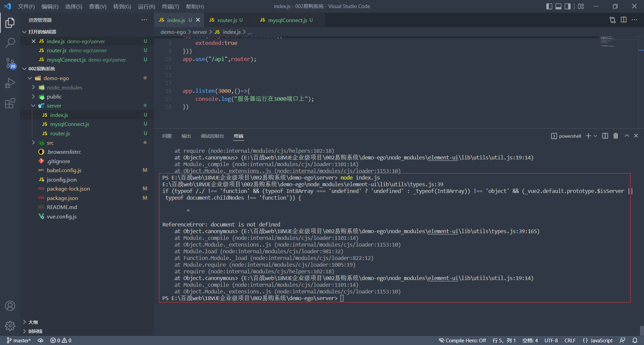Open the Manage settings gear

10,326
